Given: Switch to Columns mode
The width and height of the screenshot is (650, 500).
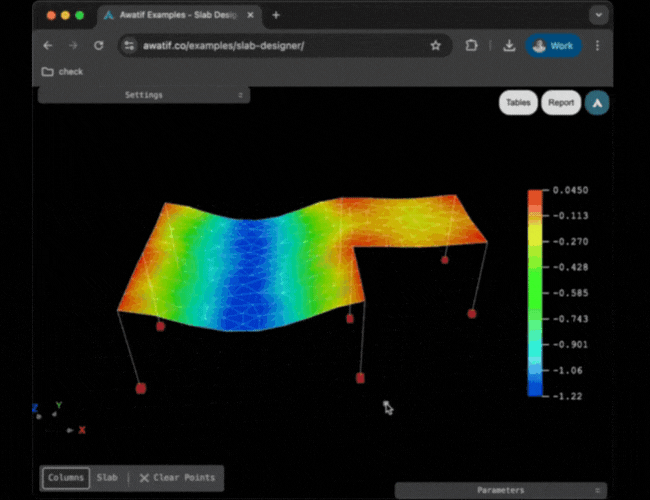Looking at the screenshot, I should pos(66,478).
